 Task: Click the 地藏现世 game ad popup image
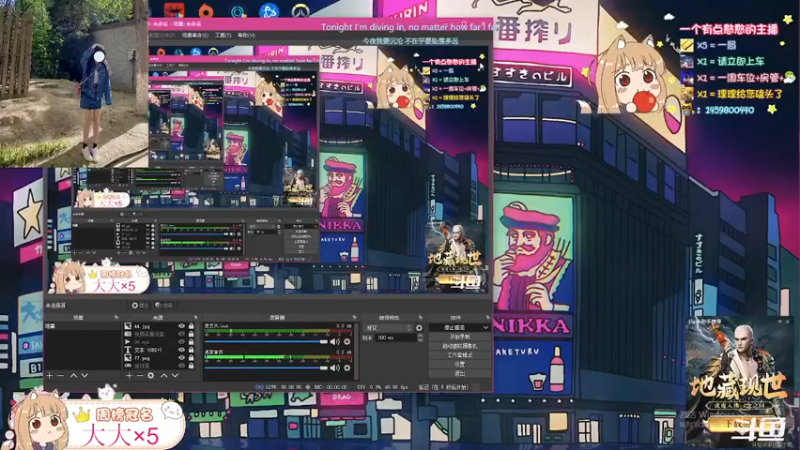pos(739,384)
